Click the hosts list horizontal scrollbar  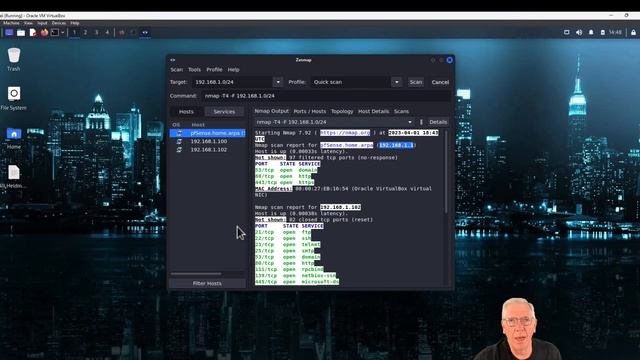[x=196, y=274]
